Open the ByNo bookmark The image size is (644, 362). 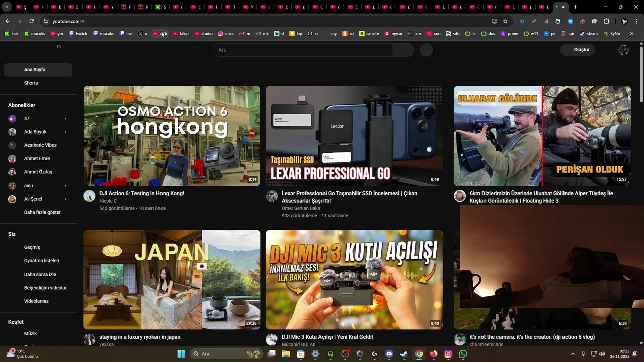611,34
